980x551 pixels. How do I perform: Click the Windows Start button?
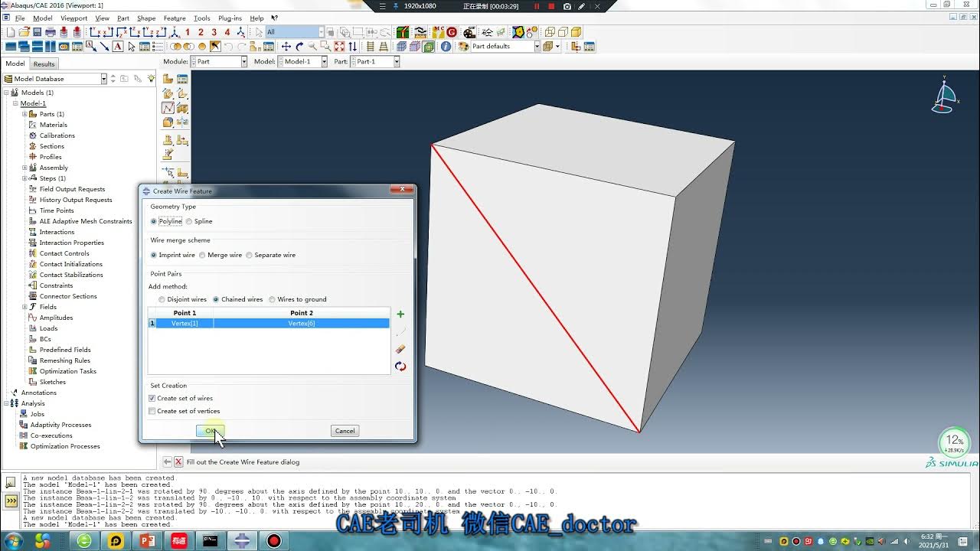(x=13, y=541)
